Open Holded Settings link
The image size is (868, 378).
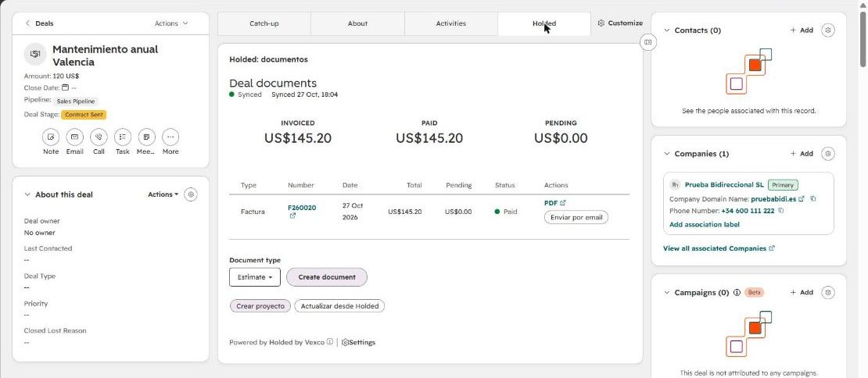(x=358, y=342)
